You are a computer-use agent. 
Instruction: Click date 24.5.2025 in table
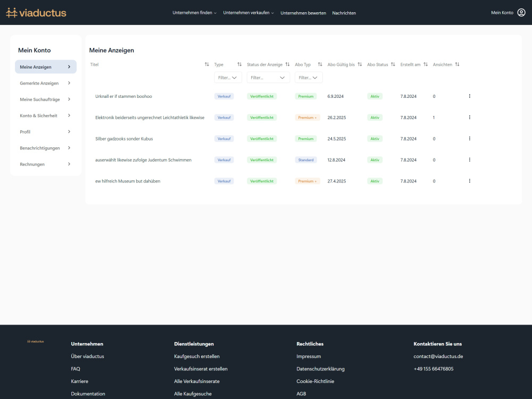337,139
